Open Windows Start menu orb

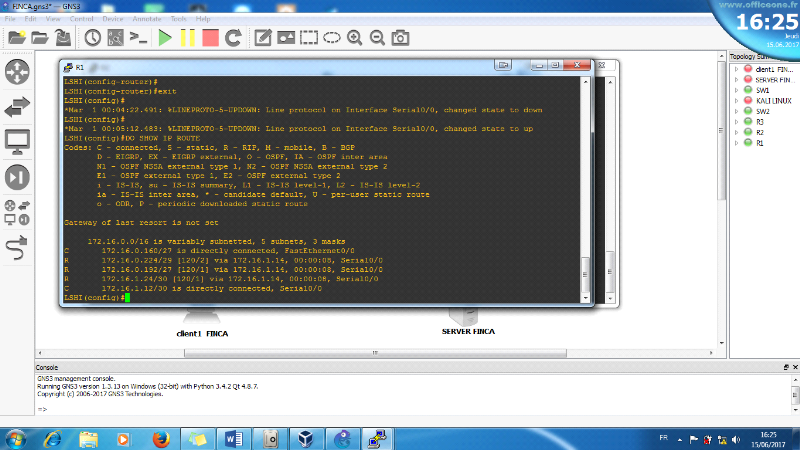coord(15,439)
